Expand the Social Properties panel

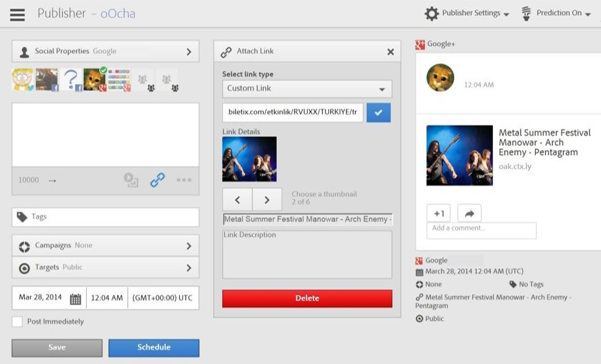pyautogui.click(x=105, y=51)
